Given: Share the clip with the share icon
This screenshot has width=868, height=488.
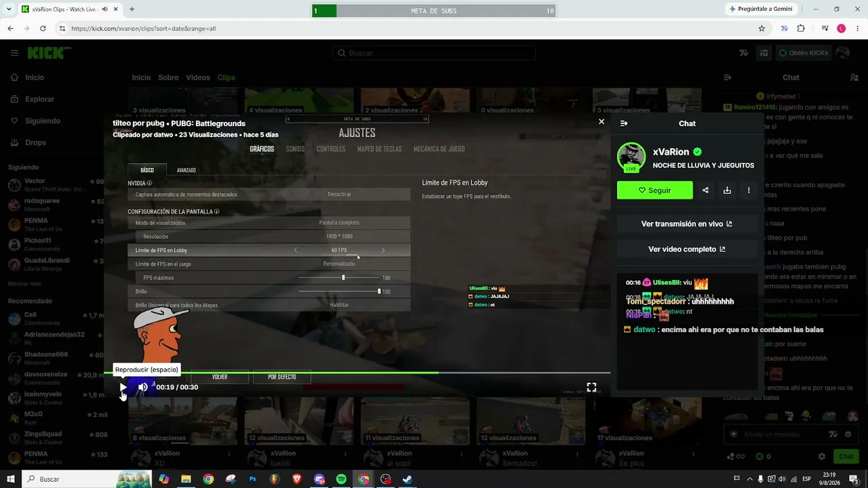Looking at the screenshot, I should [705, 190].
